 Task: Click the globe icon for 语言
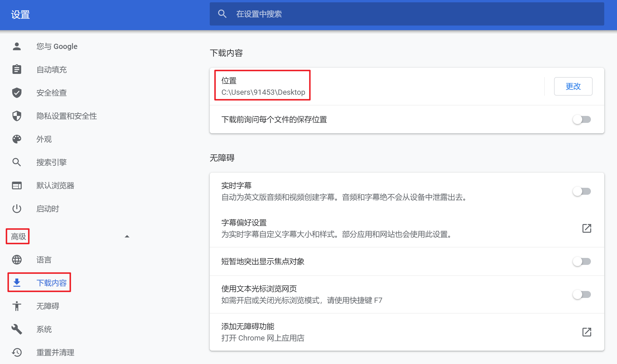(17, 260)
